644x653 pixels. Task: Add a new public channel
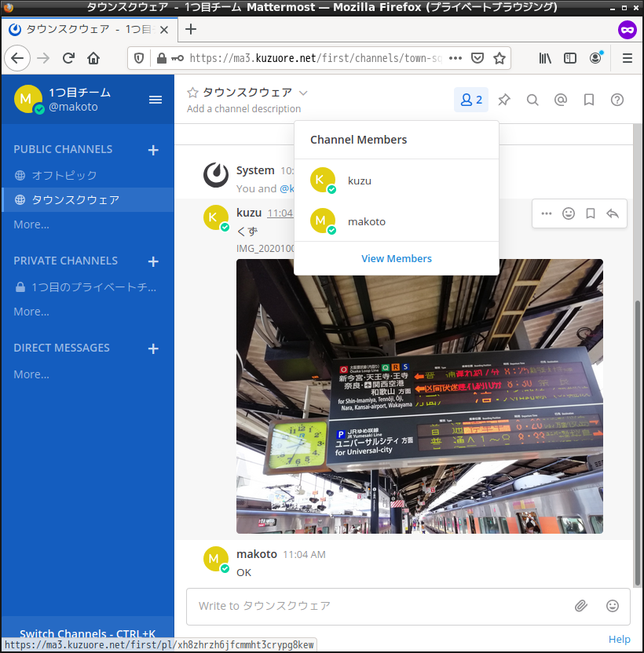(153, 150)
